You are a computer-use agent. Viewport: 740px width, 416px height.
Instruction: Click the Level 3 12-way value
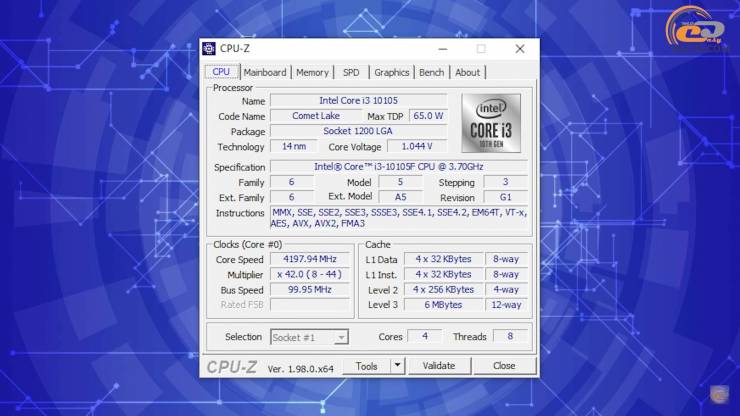(x=506, y=305)
